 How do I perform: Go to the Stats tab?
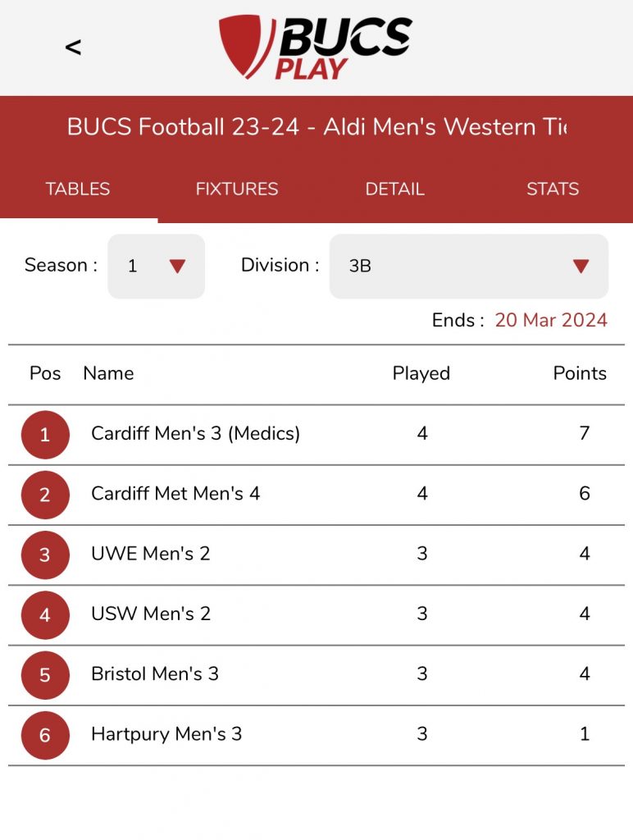tap(553, 189)
